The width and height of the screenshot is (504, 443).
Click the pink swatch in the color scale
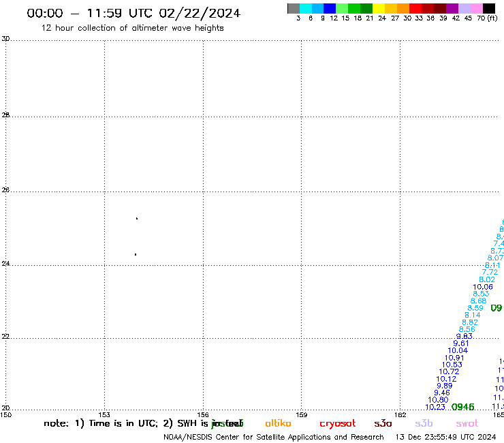pyautogui.click(x=477, y=8)
